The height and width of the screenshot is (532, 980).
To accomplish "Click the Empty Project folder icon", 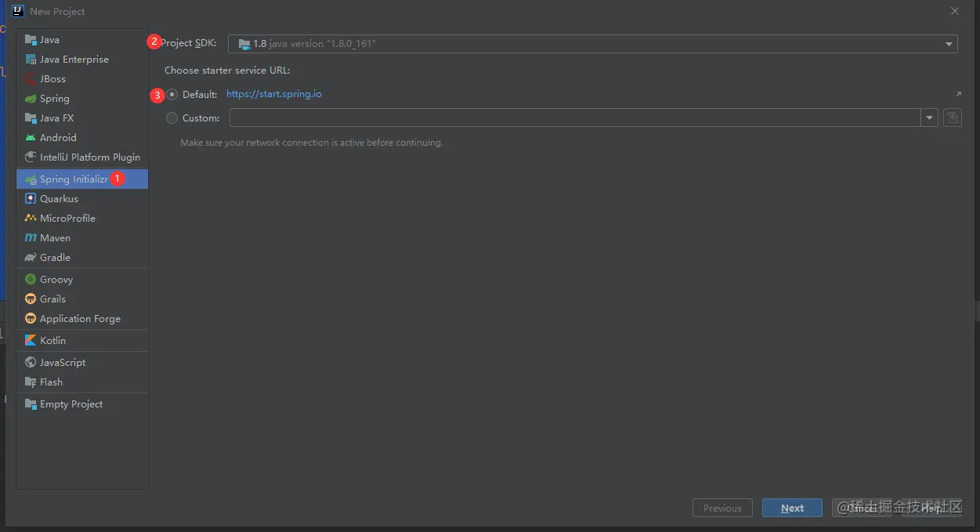I will pos(31,404).
